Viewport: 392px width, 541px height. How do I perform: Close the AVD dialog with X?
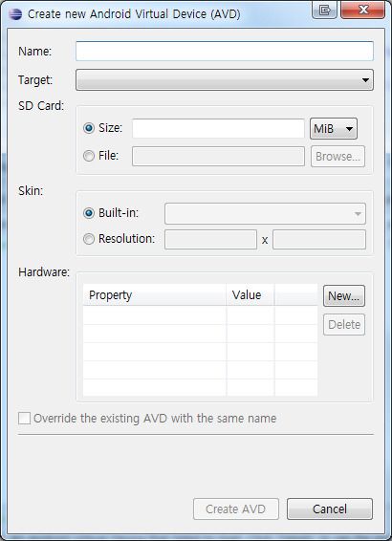(362, 10)
